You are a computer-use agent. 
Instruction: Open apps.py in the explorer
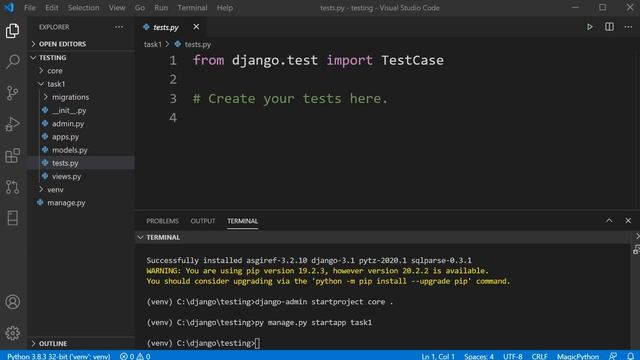(65, 137)
